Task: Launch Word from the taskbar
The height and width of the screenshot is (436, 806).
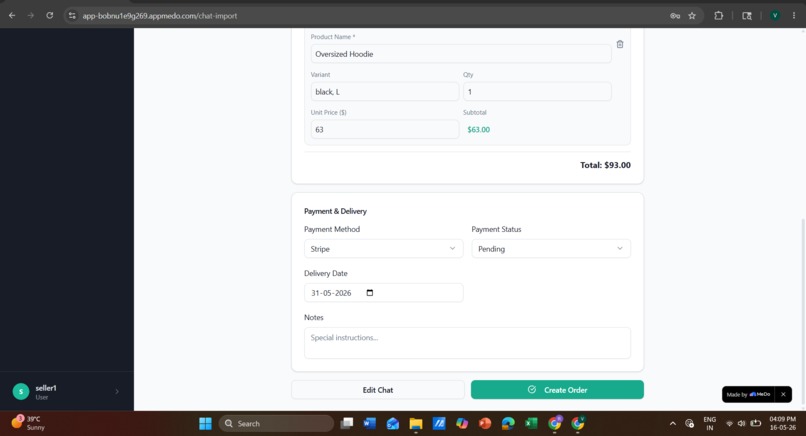Action: point(370,423)
